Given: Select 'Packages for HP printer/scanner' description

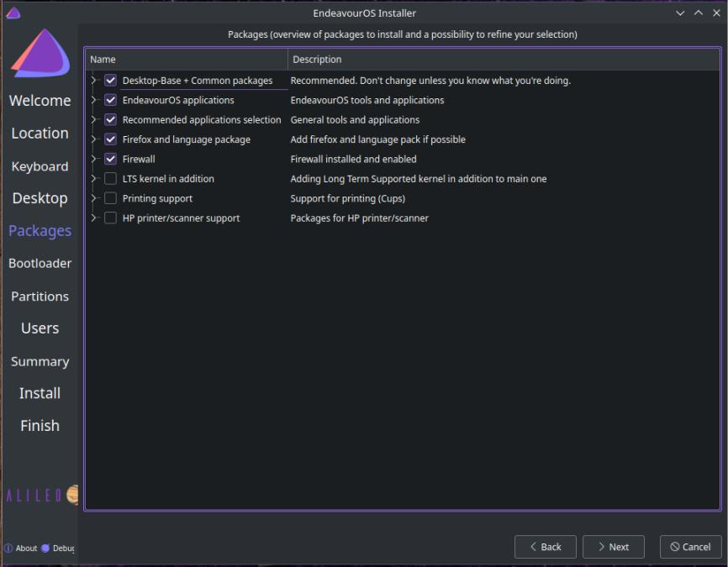Looking at the screenshot, I should pyautogui.click(x=359, y=218).
